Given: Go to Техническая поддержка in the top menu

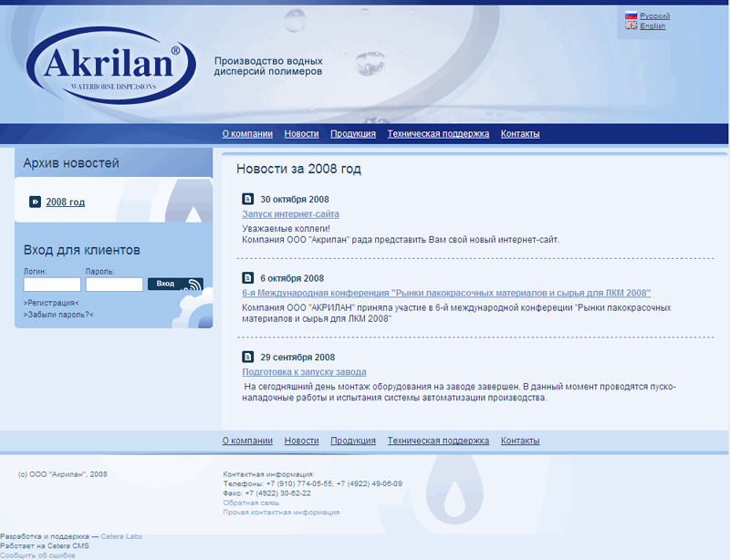Looking at the screenshot, I should pyautogui.click(x=438, y=134).
